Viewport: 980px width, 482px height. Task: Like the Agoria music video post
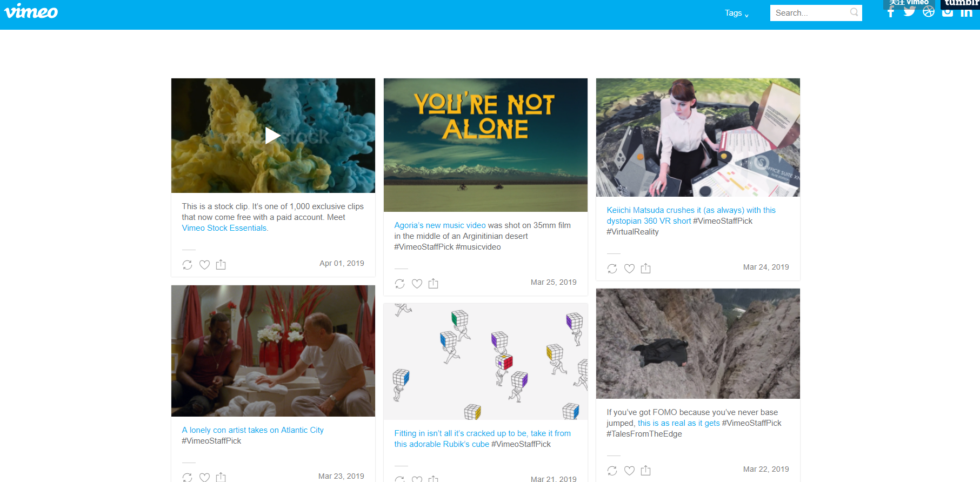[x=417, y=284]
